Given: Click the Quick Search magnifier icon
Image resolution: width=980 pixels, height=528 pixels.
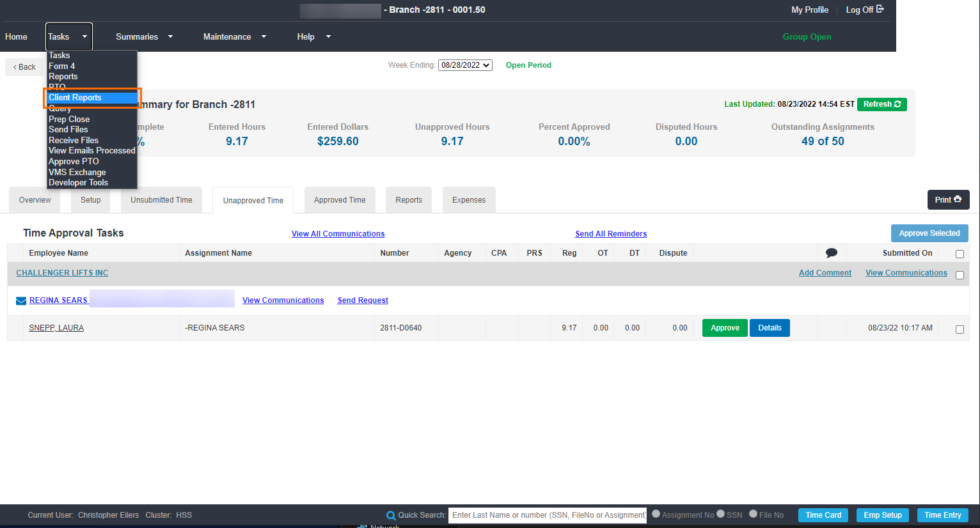Looking at the screenshot, I should (391, 515).
